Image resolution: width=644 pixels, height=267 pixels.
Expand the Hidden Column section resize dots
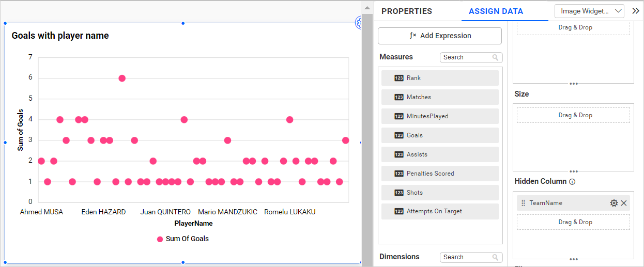[x=573, y=259]
